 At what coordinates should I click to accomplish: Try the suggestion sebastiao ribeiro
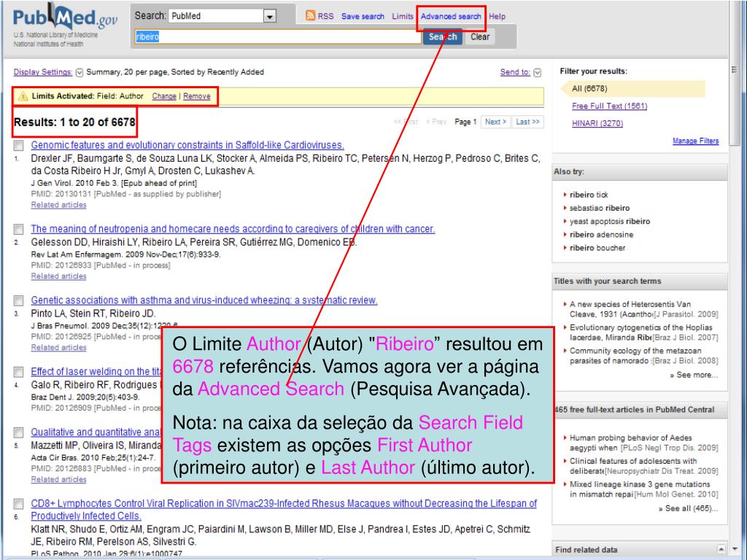point(600,208)
